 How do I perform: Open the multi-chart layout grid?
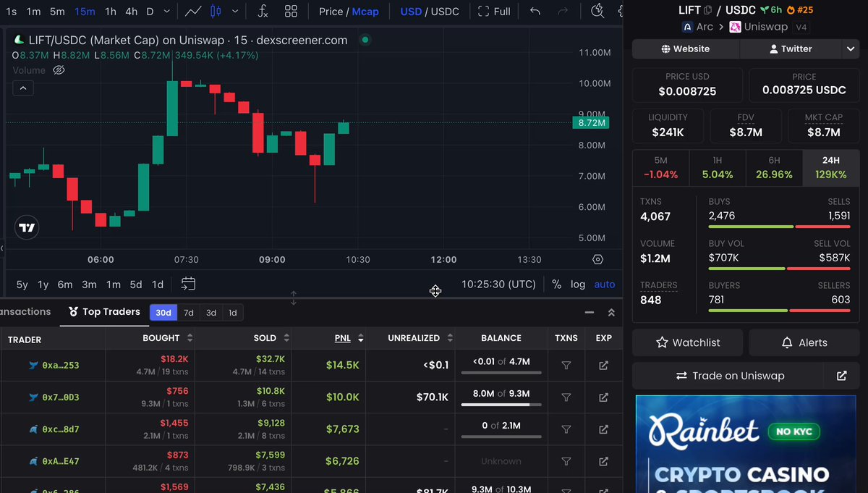point(291,12)
